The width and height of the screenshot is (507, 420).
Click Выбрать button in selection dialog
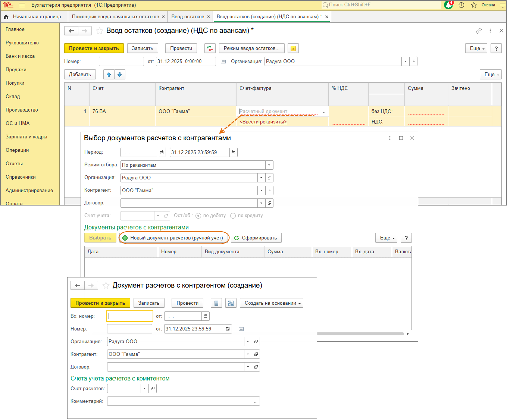[100, 238]
